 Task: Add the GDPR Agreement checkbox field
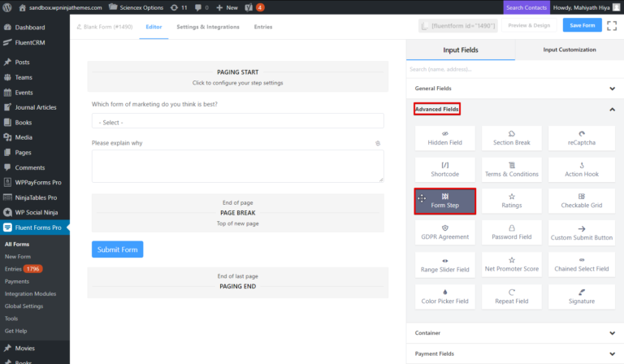pyautogui.click(x=444, y=232)
